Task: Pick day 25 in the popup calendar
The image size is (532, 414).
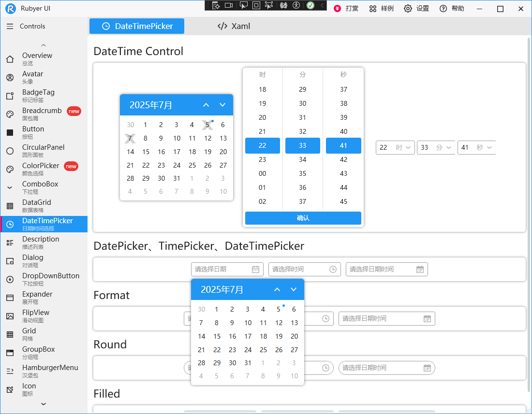Action: pos(263,350)
